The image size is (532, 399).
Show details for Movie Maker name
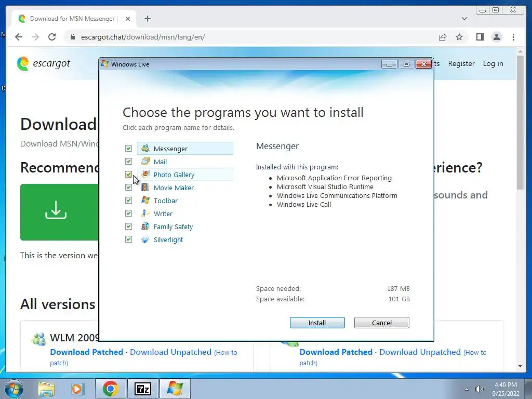click(x=174, y=188)
